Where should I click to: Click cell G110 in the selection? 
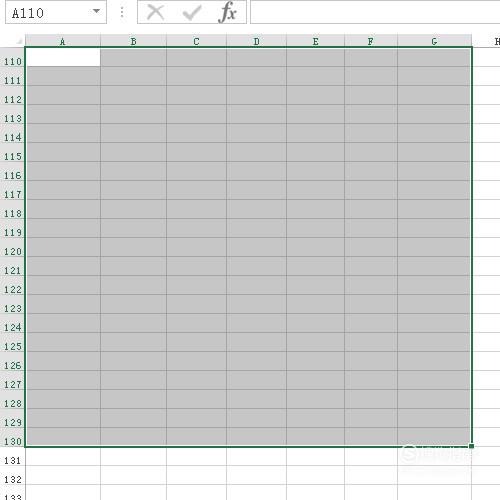434,57
